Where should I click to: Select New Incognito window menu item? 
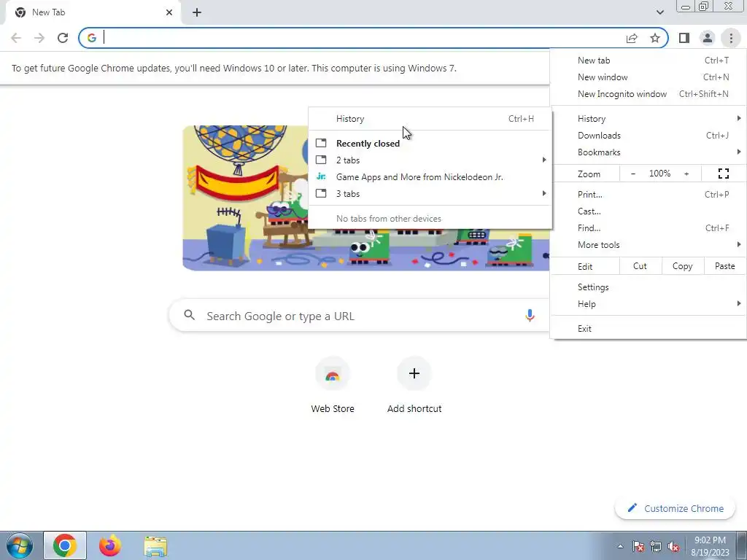click(x=648, y=94)
